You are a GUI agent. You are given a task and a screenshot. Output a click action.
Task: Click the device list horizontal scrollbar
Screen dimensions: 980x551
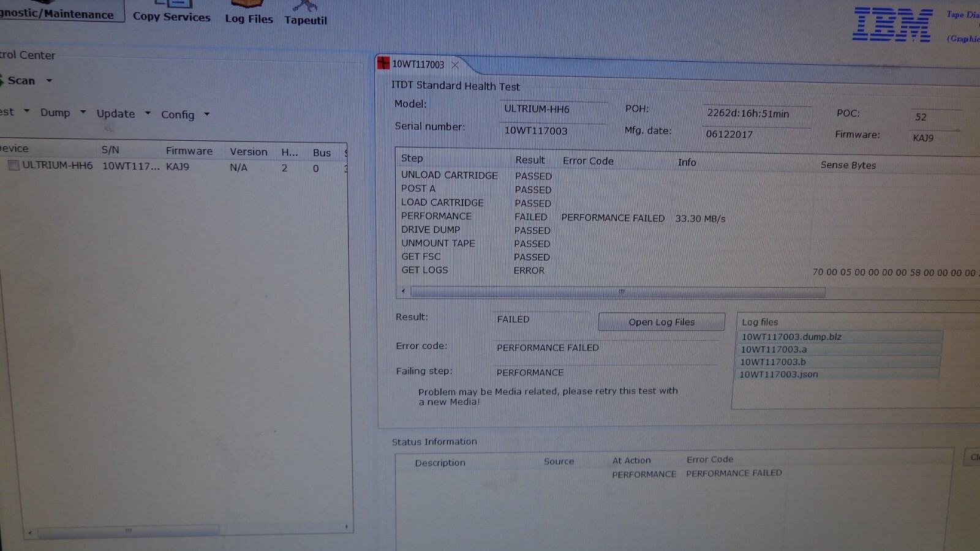click(x=127, y=530)
